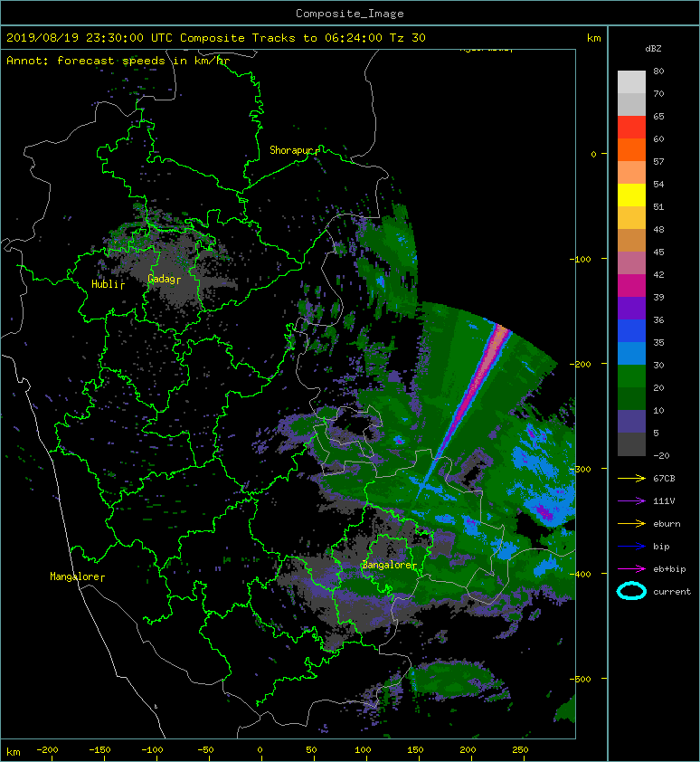The width and height of the screenshot is (700, 762).
Task: Click the magenta eb+bip arrow symbol
Action: 631,569
